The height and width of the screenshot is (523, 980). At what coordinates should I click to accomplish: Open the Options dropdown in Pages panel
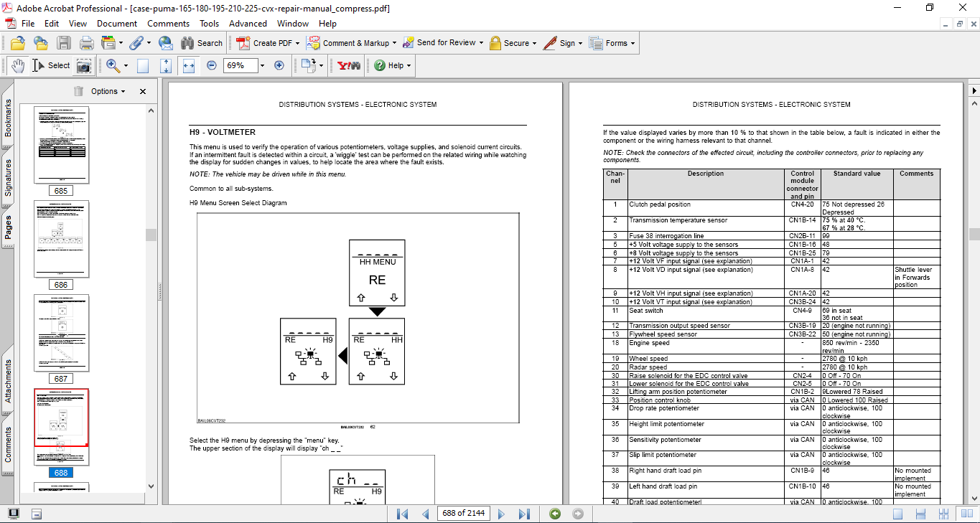coord(108,91)
